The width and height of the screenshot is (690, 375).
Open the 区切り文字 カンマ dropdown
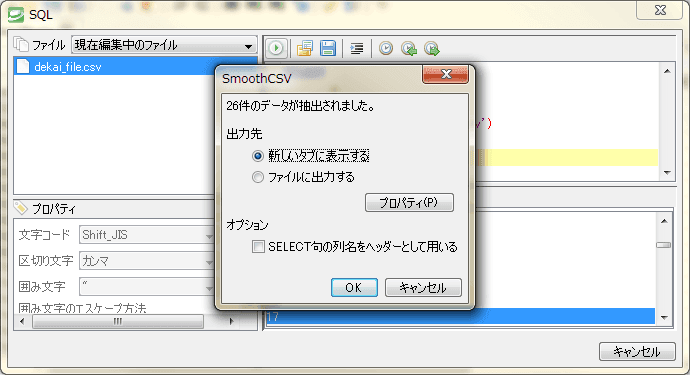pos(147,261)
